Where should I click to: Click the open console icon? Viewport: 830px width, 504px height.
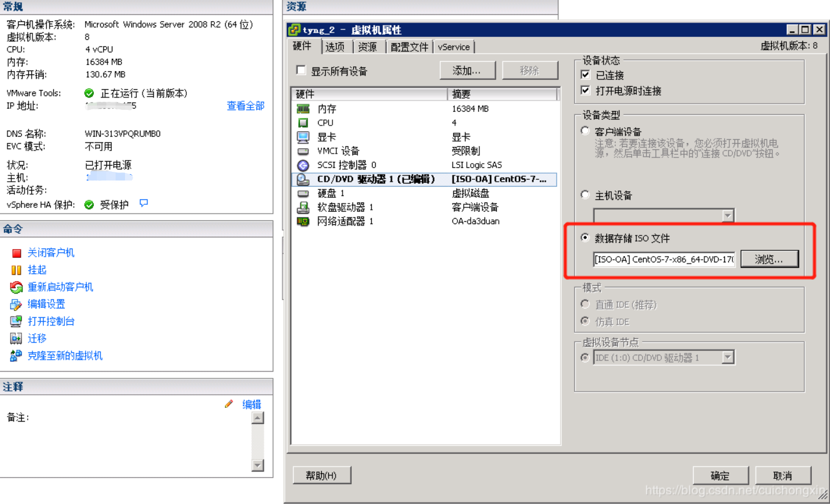pos(16,321)
